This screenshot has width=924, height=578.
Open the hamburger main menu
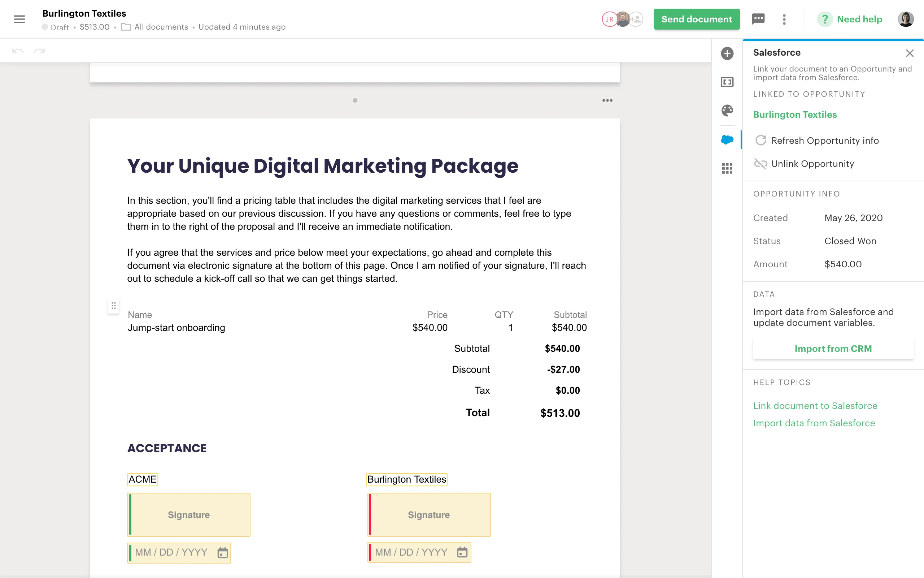coord(19,19)
